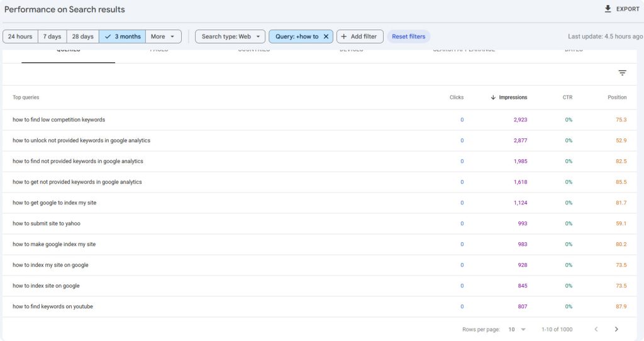Screen dimensions: 644x341
Task: Open the table filter rows icon
Action: click(x=622, y=73)
